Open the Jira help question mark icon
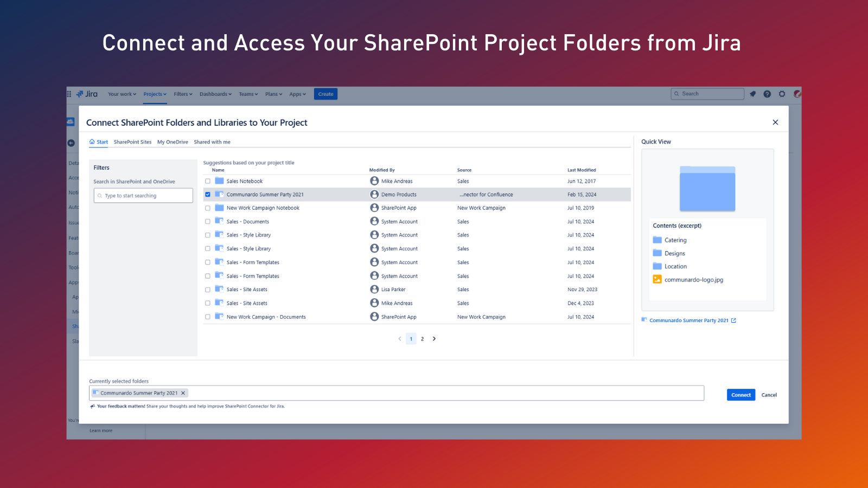This screenshot has height=488, width=868. pyautogui.click(x=767, y=94)
